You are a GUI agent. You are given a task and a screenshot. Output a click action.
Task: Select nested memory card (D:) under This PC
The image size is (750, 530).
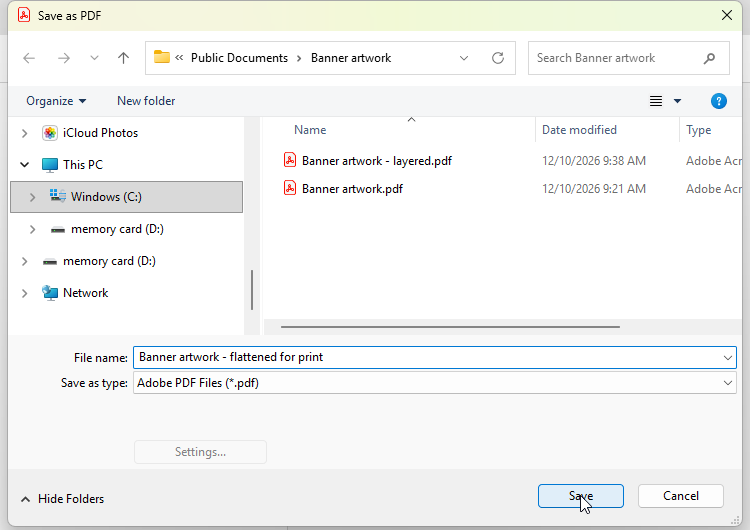117,229
